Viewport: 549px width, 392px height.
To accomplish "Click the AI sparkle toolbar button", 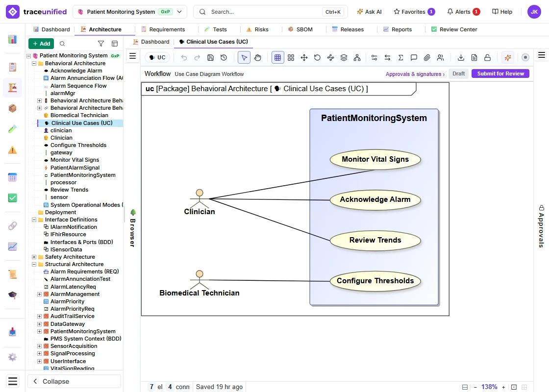I will tap(508, 57).
